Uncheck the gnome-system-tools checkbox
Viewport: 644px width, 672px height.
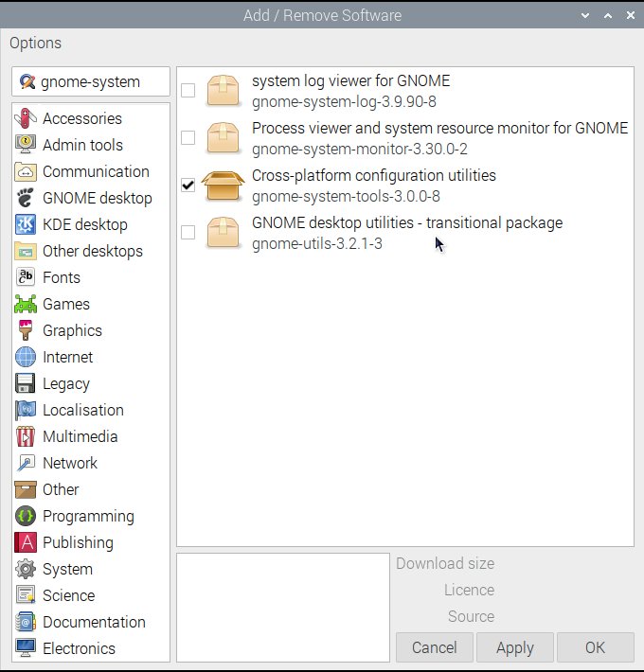point(188,186)
